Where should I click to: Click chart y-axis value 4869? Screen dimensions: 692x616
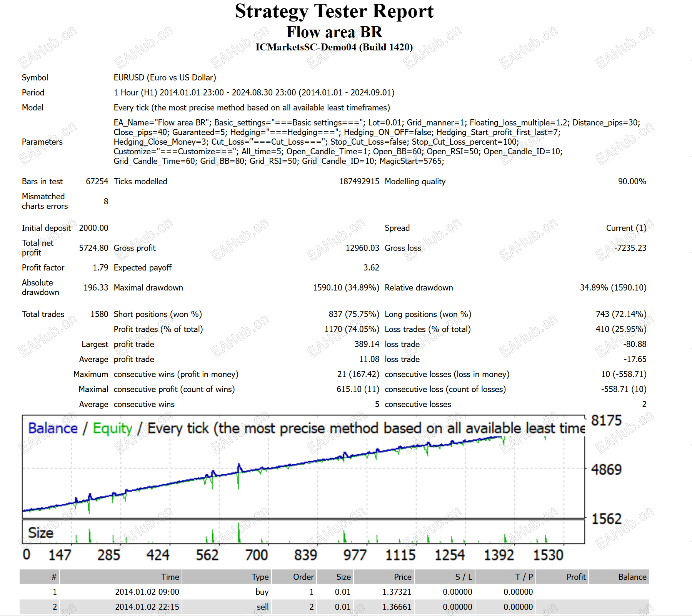pyautogui.click(x=606, y=470)
